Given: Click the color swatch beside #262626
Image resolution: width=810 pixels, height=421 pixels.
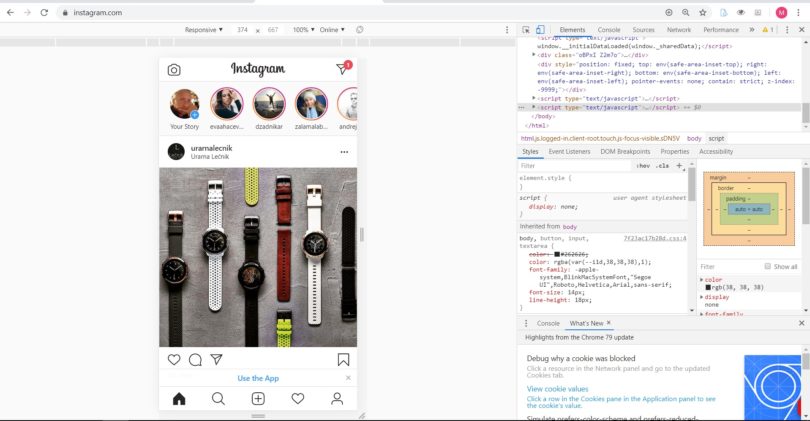Looking at the screenshot, I should pyautogui.click(x=557, y=254).
